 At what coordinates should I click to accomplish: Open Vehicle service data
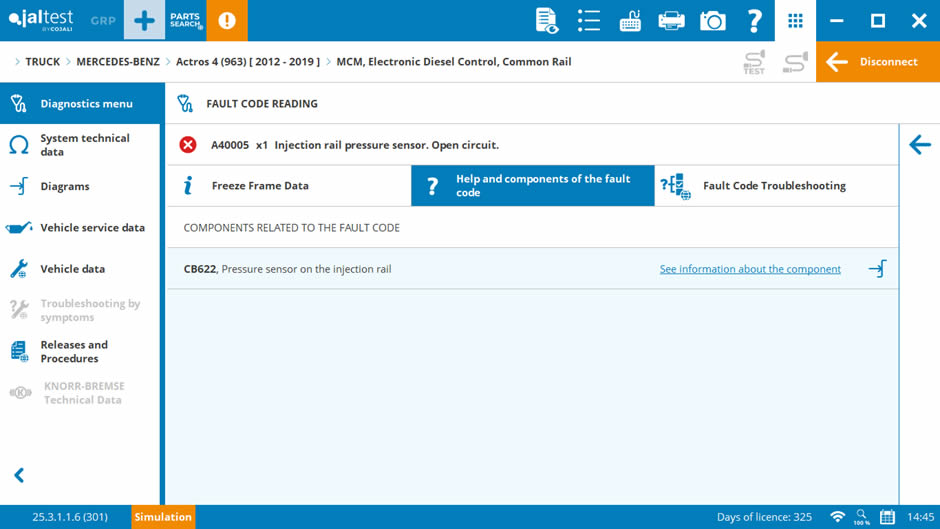point(80,228)
